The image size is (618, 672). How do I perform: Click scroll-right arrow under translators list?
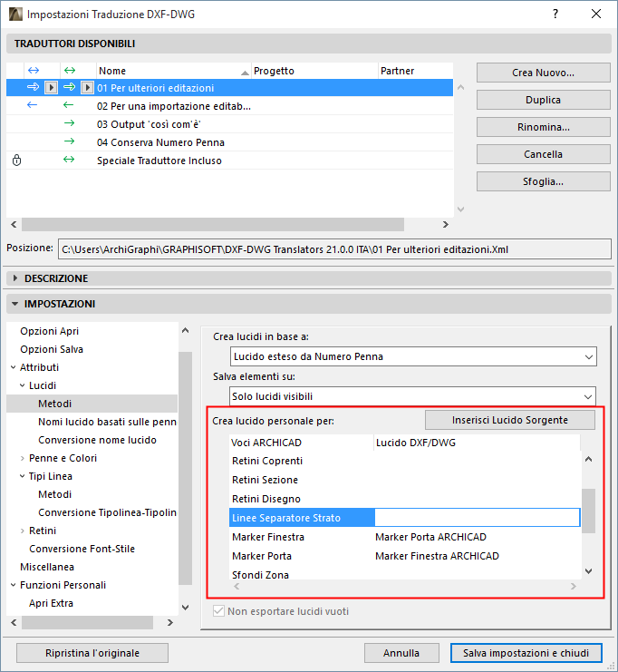[x=446, y=225]
